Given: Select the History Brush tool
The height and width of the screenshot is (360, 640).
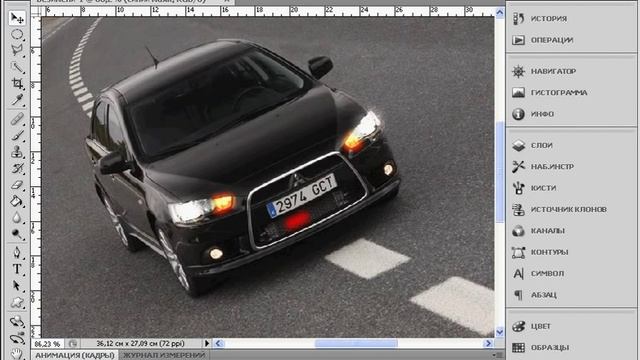Looking at the screenshot, I should [x=17, y=169].
